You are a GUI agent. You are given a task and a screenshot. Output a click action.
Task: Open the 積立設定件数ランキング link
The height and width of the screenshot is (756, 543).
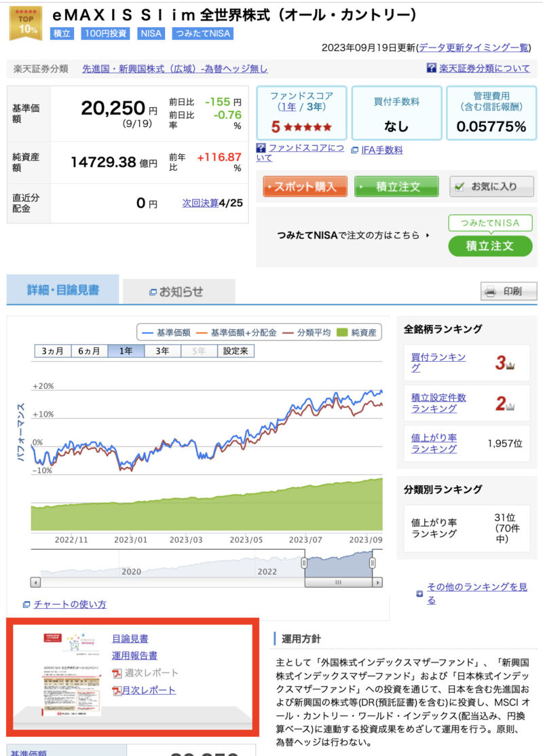[438, 402]
